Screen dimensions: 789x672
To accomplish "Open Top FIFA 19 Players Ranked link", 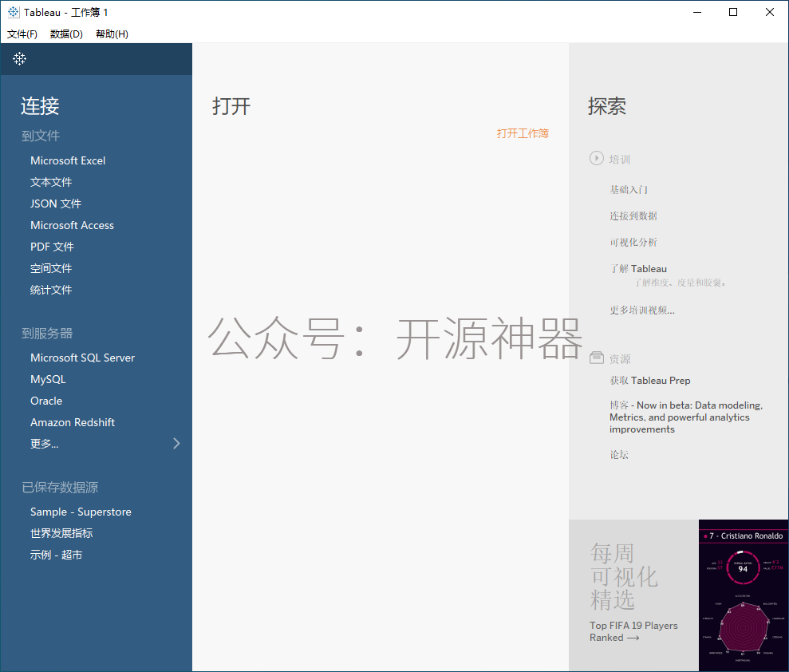I will tap(633, 632).
